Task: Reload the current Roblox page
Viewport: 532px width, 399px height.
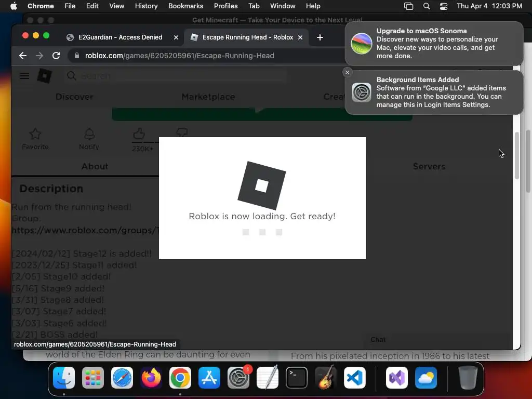Action: click(x=56, y=56)
